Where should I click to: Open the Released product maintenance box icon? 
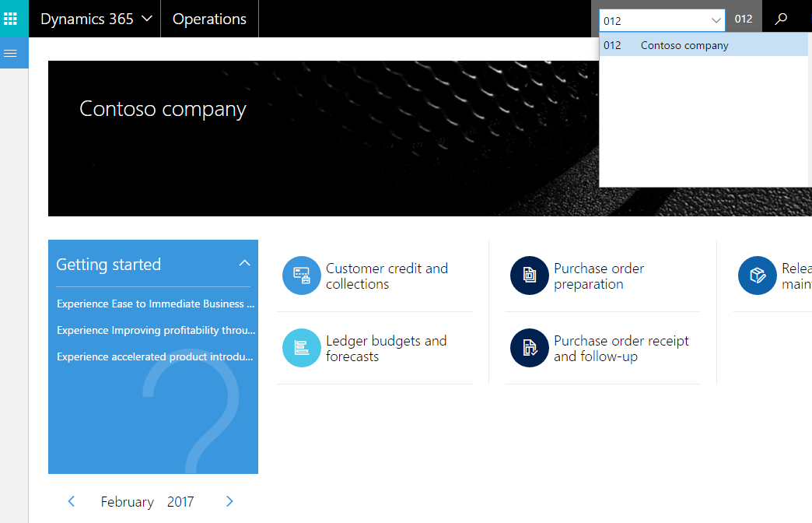[757, 276]
